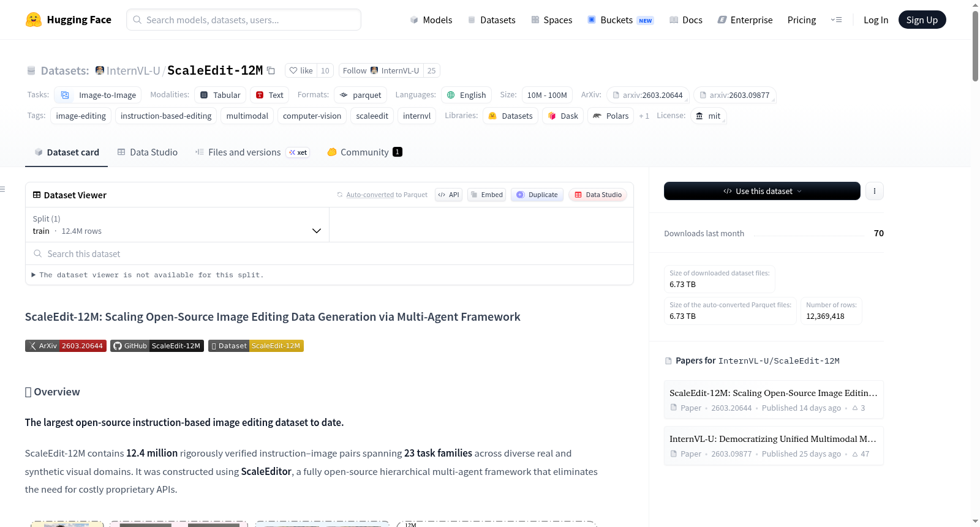Click the InternVL-U owner link in title
Viewport: 980px width, 527px height.
pos(134,70)
